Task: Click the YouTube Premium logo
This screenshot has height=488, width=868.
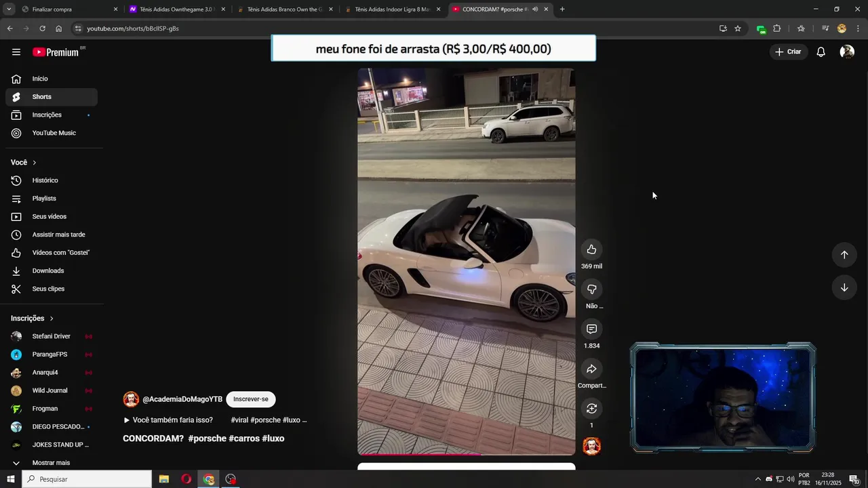Action: coord(57,52)
